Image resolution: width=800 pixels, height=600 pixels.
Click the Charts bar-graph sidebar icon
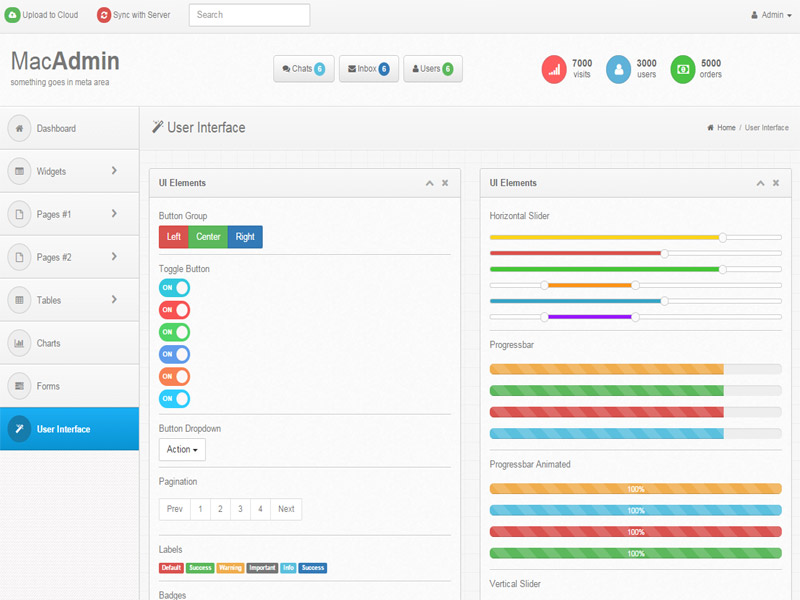[19, 343]
